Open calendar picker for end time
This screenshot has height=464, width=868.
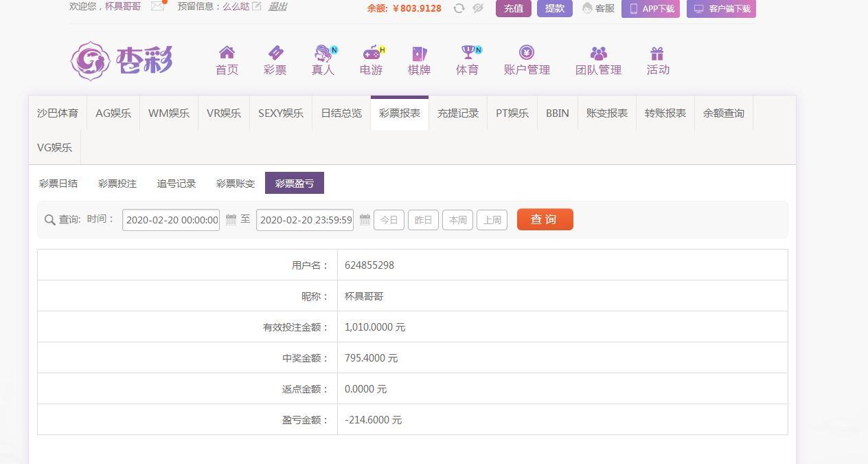pos(365,220)
